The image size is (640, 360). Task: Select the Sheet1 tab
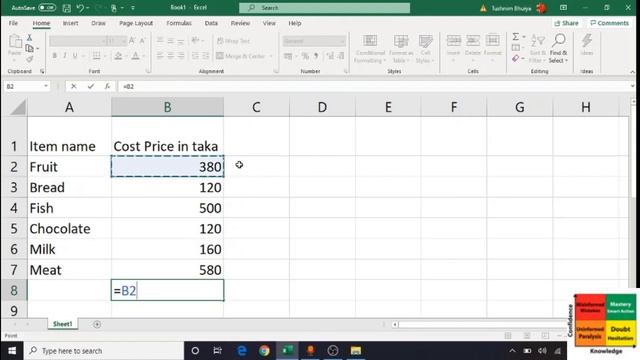[x=62, y=324]
